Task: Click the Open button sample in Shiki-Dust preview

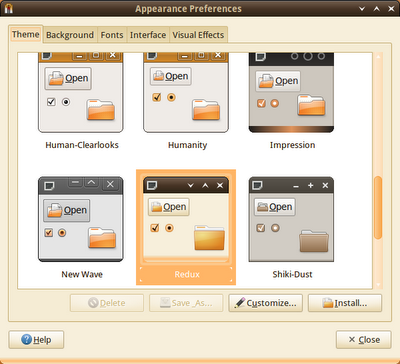Action: [275, 207]
